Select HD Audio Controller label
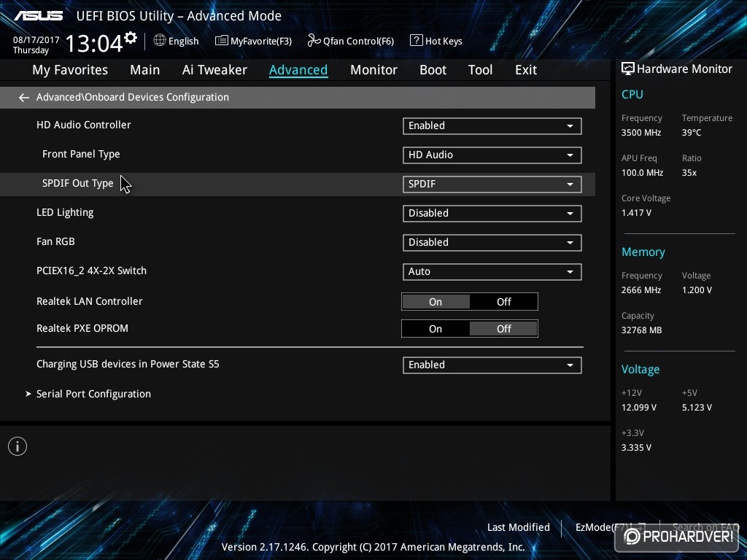747x560 pixels. point(84,125)
